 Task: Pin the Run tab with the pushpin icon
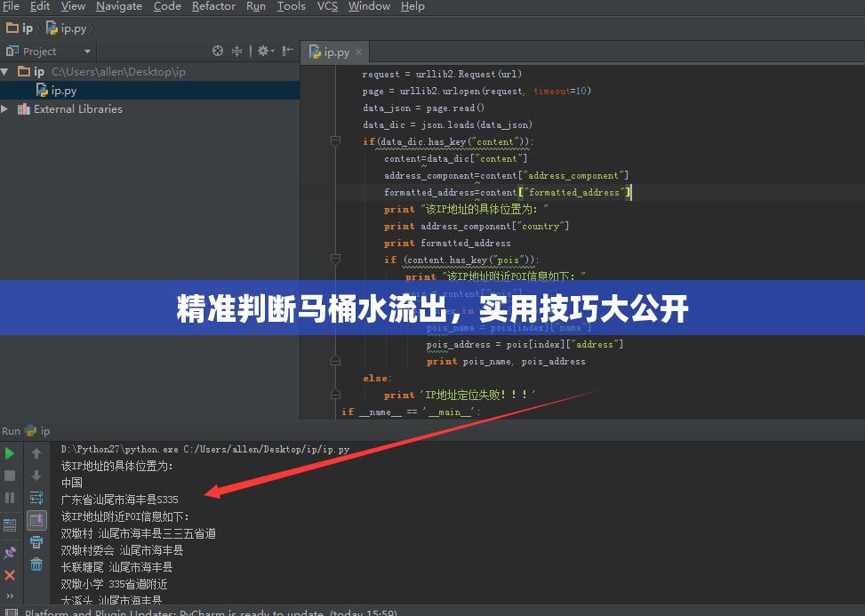coord(10,553)
